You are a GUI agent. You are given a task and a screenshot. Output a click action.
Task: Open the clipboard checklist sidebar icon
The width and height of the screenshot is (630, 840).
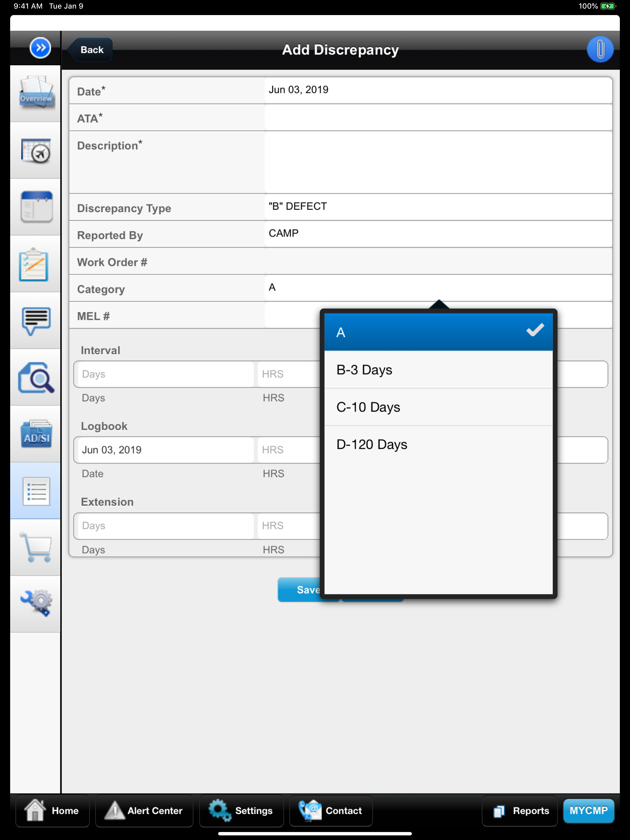coord(36,264)
